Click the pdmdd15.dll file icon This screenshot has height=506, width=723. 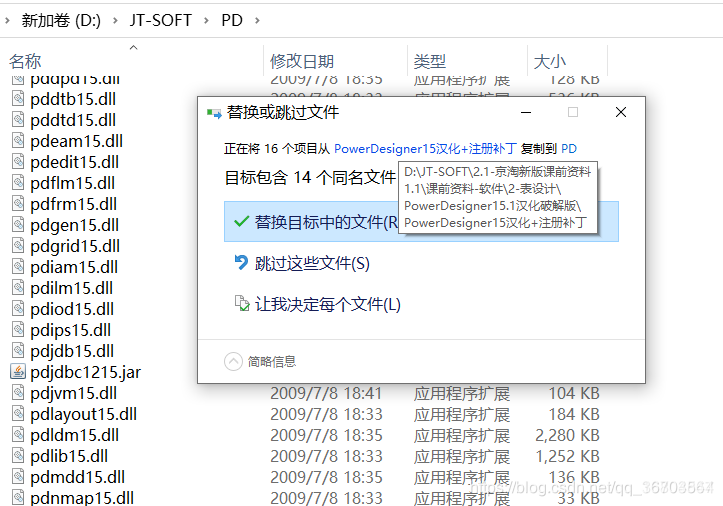point(18,476)
